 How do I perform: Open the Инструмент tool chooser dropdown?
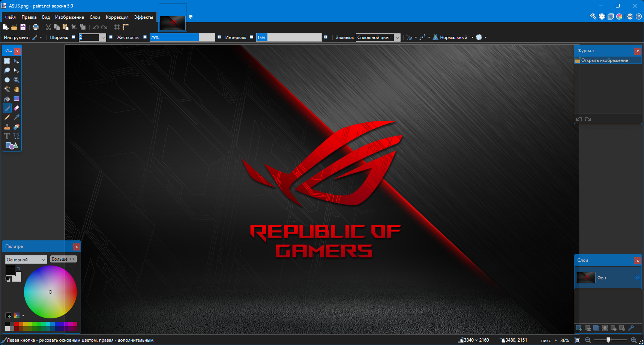click(x=37, y=37)
